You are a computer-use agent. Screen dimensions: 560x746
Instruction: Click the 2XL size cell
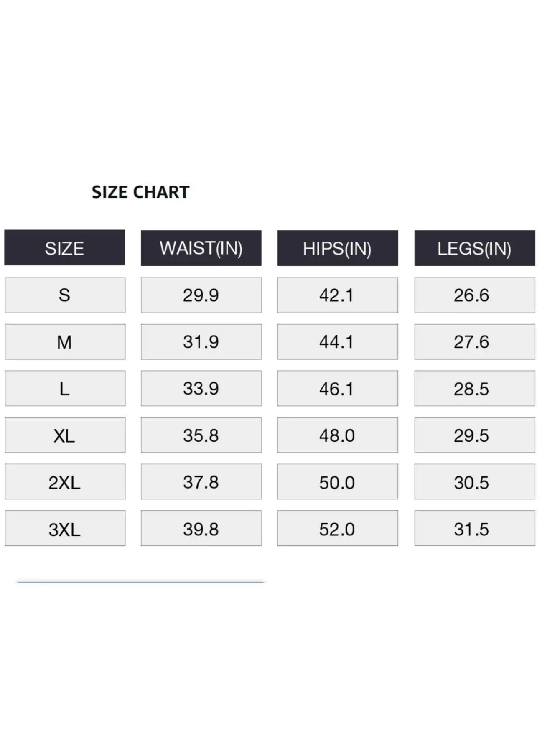tap(65, 482)
